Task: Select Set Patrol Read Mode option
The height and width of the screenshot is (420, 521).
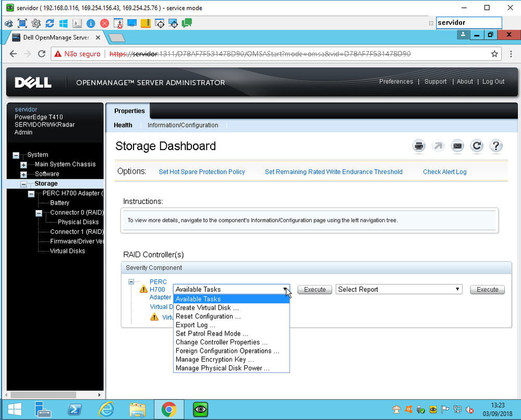Action: (x=231, y=333)
